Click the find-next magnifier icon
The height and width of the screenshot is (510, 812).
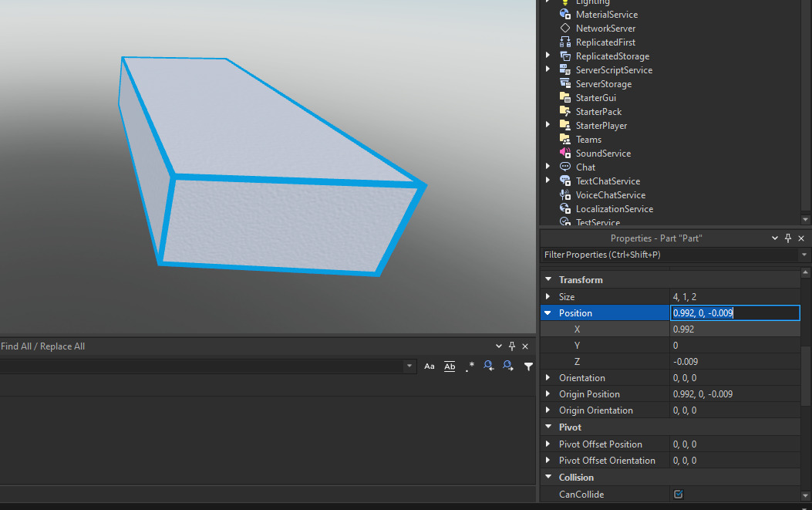click(x=508, y=366)
